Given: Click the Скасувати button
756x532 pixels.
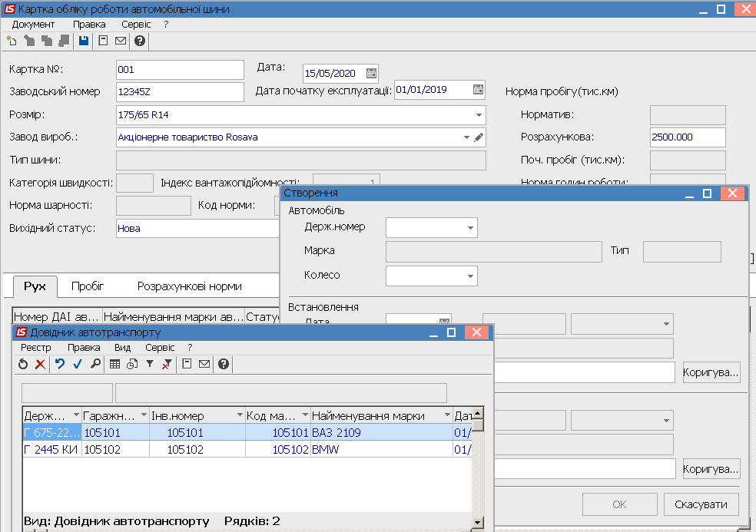Looking at the screenshot, I should 701,504.
